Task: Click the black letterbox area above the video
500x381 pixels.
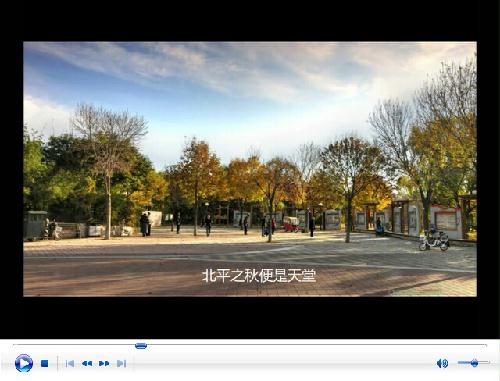Action: [250, 20]
